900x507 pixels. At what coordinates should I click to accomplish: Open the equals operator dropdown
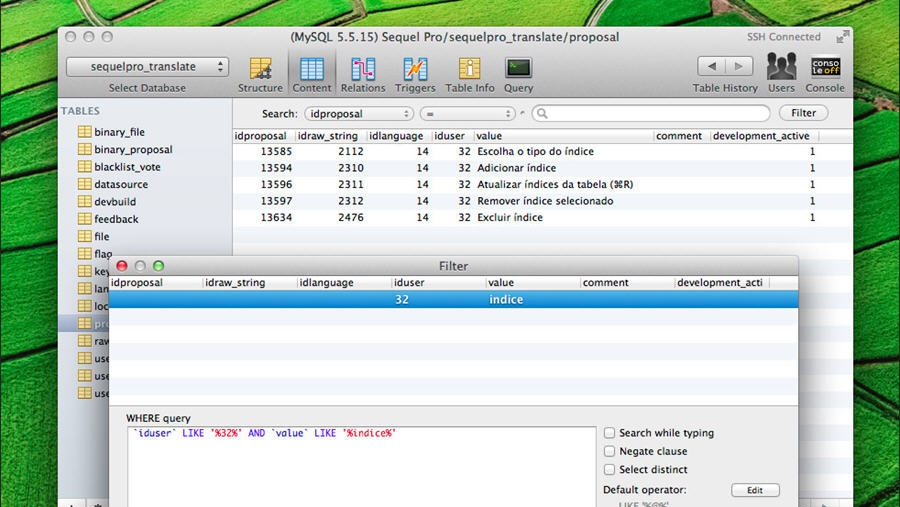(x=467, y=114)
